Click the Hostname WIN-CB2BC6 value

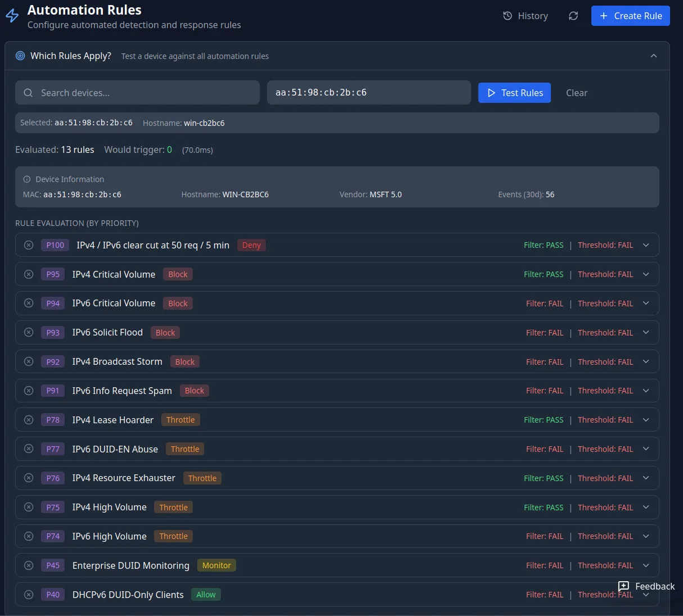pos(245,194)
